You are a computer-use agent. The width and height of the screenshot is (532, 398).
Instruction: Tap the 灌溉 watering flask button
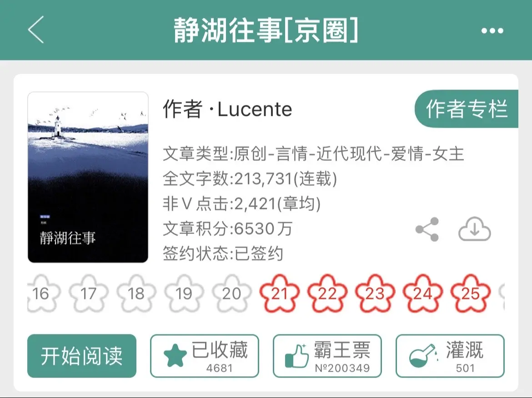click(450, 356)
